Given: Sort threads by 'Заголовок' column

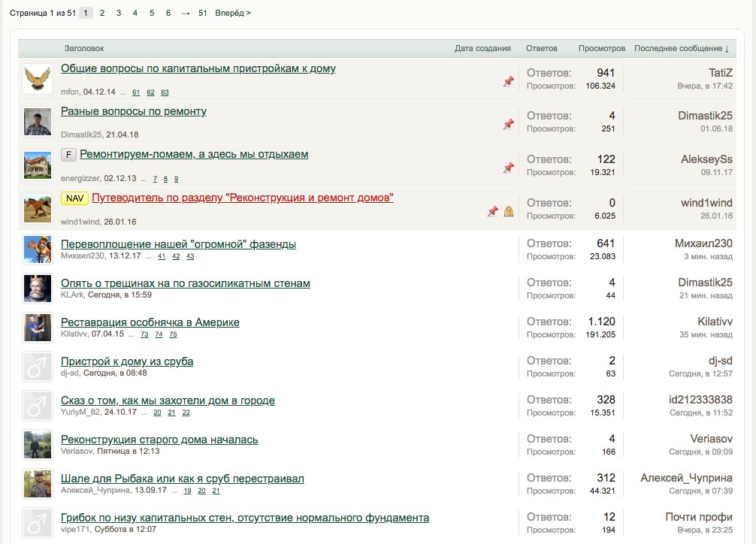Looking at the screenshot, I should tap(84, 48).
